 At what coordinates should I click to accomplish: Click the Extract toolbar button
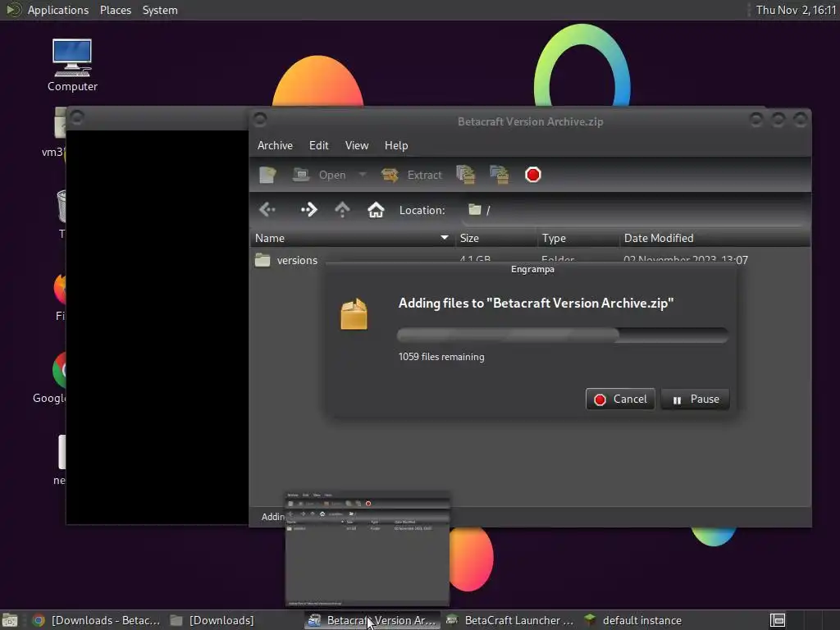(412, 175)
